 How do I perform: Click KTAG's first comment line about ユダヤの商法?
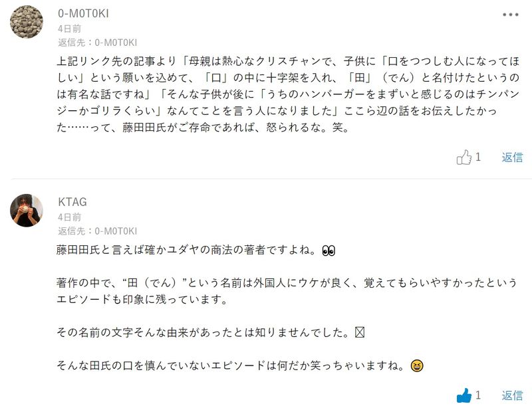tap(196, 251)
